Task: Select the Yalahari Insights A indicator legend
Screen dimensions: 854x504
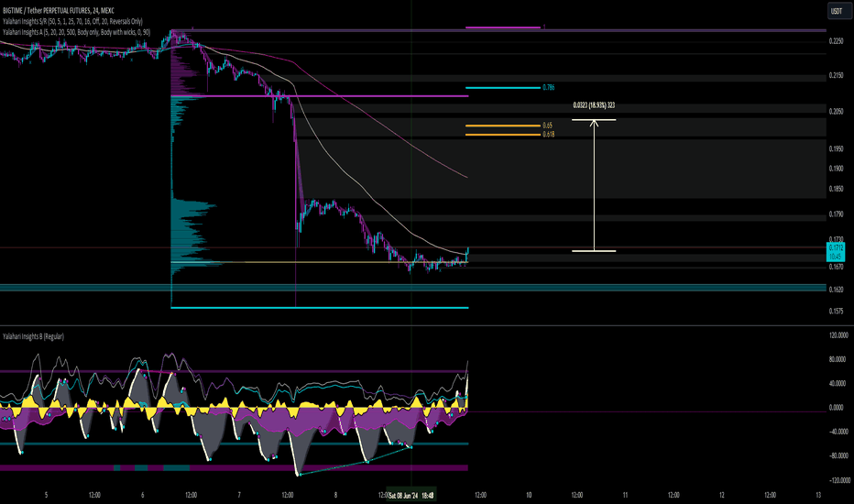Action: coord(76,32)
